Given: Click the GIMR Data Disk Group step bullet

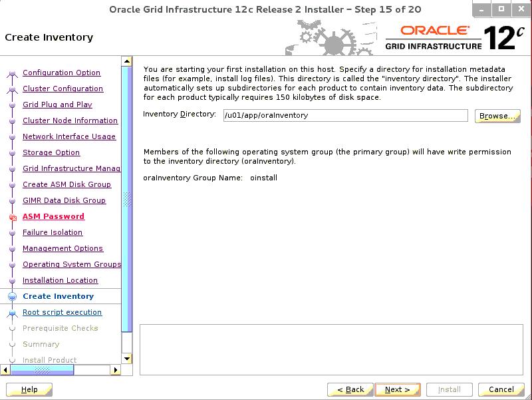Looking at the screenshot, I should 12,201.
